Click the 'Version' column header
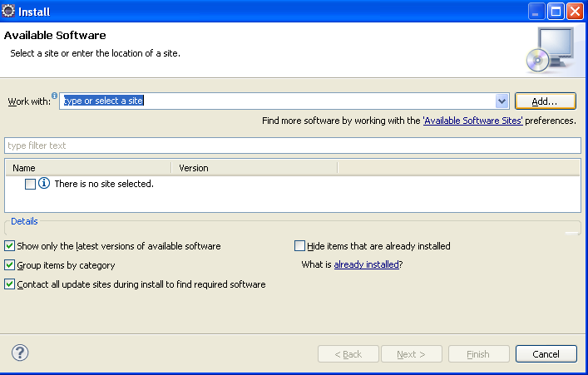Image resolution: width=588 pixels, height=375 pixels. point(254,168)
